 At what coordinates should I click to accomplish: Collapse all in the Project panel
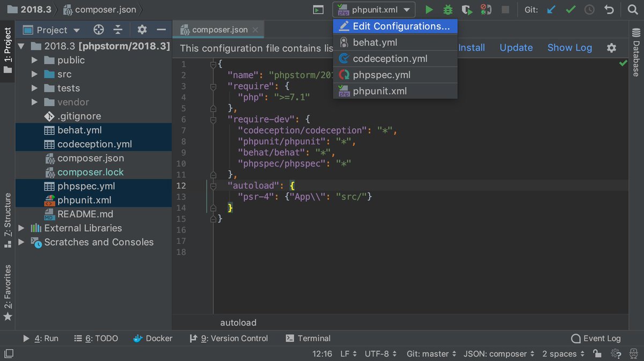pyautogui.click(x=118, y=30)
